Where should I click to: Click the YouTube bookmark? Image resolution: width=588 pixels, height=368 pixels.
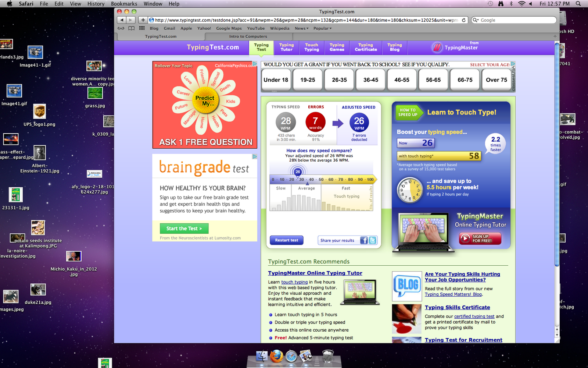click(256, 28)
